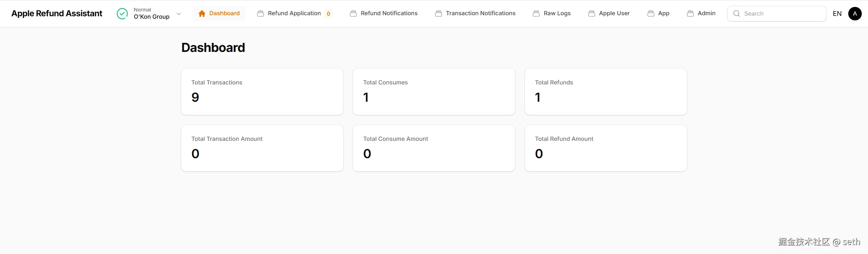Click the Refund Notifications nav icon
The image size is (868, 254).
[x=353, y=13]
